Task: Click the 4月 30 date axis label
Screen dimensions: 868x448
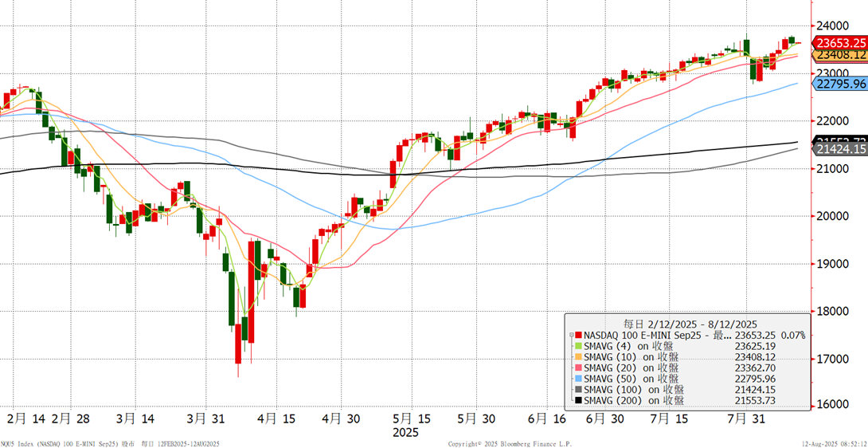Action: 342,419
